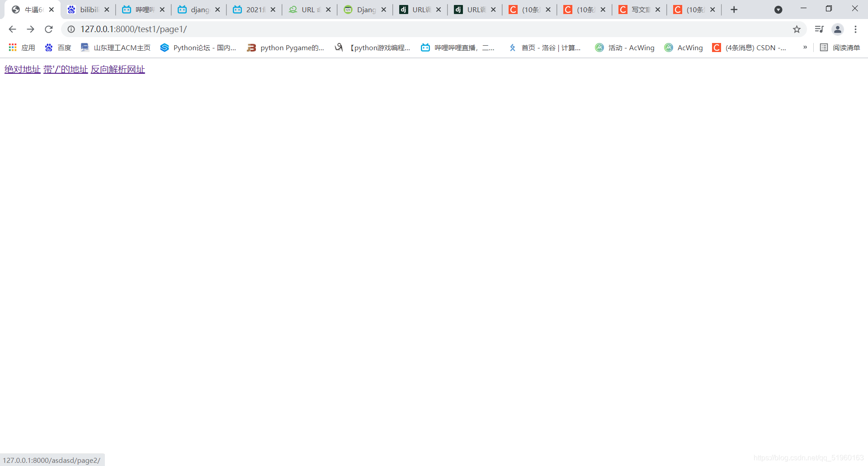Image resolution: width=868 pixels, height=466 pixels.
Task: Open Chrome's three-dot menu
Action: [855, 29]
